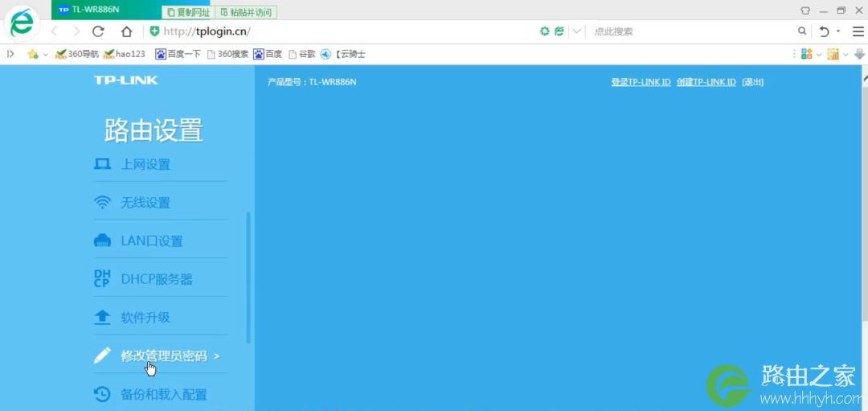
Task: Click the search magnifier icon
Action: tap(801, 31)
